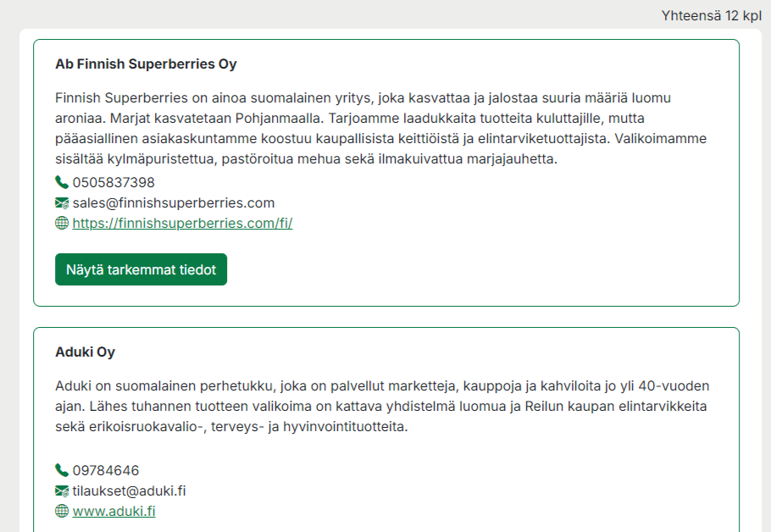Click the phone number 0505837398
771x532 pixels.
coord(114,182)
